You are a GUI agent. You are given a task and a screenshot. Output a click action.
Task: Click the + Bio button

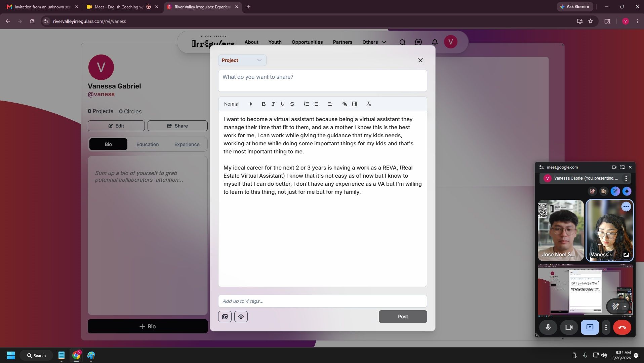point(148,326)
